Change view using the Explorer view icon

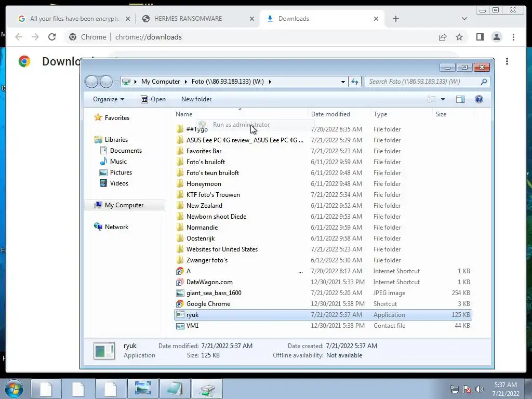[432, 99]
